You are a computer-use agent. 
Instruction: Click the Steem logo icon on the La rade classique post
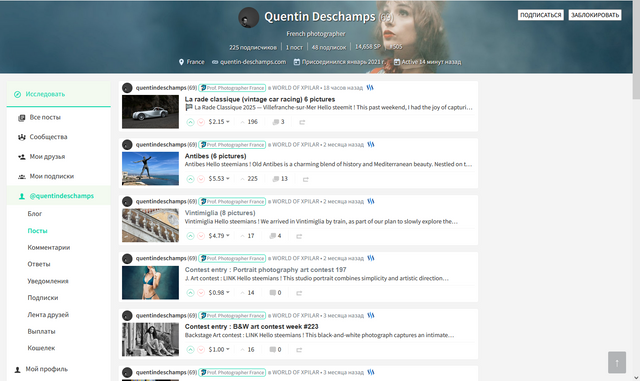click(x=370, y=87)
